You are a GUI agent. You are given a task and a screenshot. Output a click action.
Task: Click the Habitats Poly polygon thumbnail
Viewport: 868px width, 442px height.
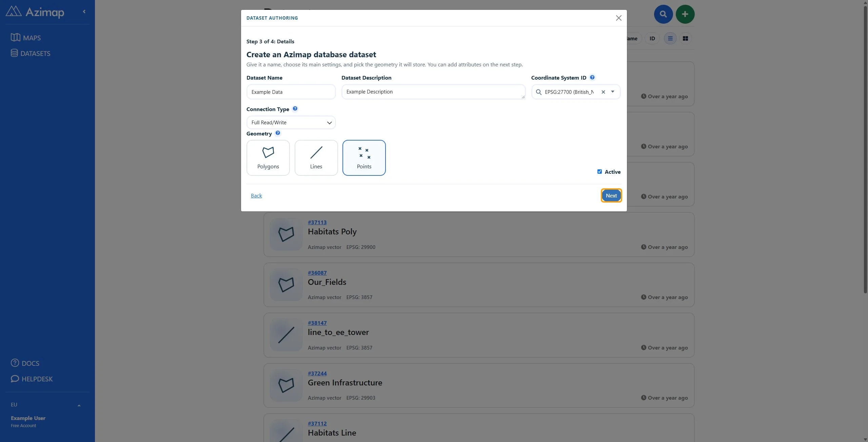click(286, 234)
